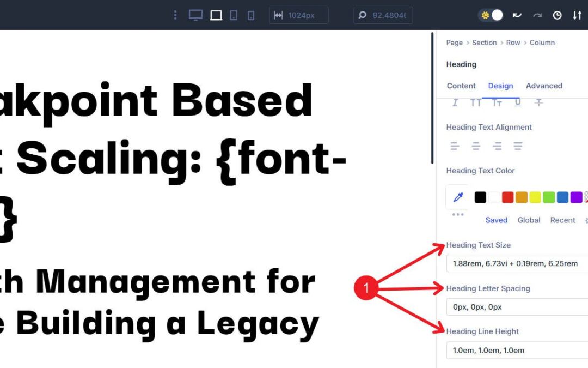The width and height of the screenshot is (588, 368).
Task: Select the red color swatch
Action: tap(507, 197)
